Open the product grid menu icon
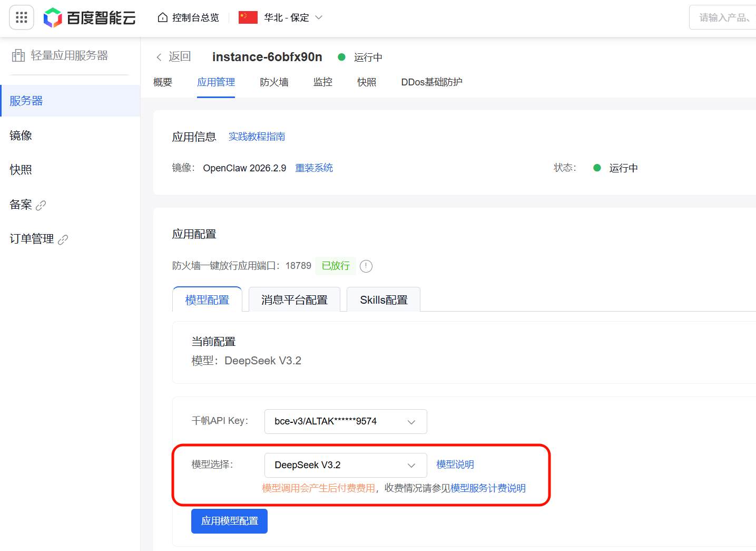Screen dimensions: 756x551 [22, 18]
